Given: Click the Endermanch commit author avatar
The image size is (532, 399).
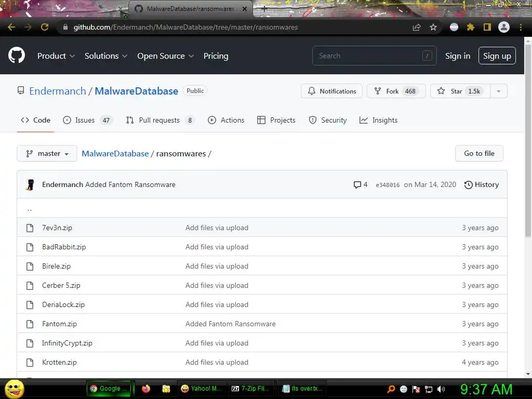Looking at the screenshot, I should point(30,184).
